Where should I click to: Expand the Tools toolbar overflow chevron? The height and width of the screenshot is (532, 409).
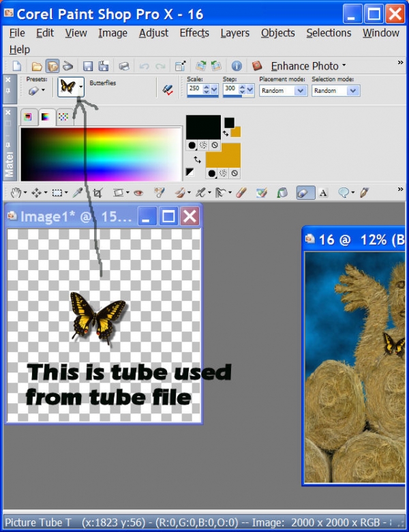click(x=401, y=189)
